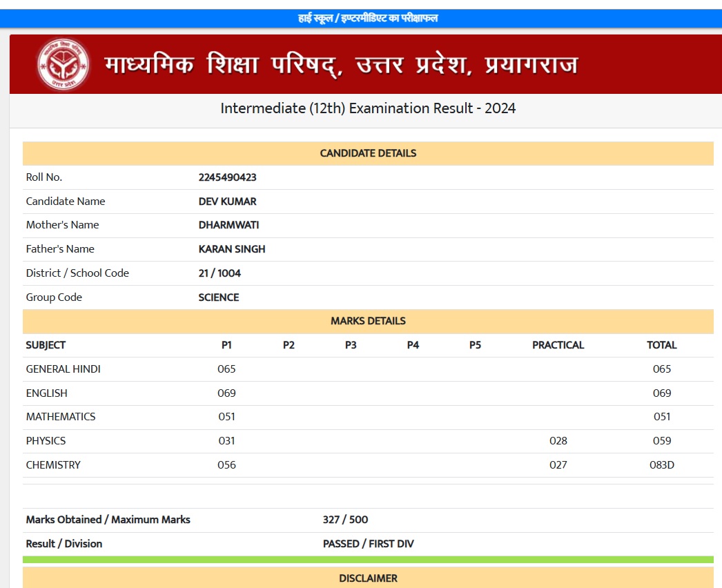Click the 'Candidate Name' label
This screenshot has height=588, width=722.
pyautogui.click(x=66, y=202)
